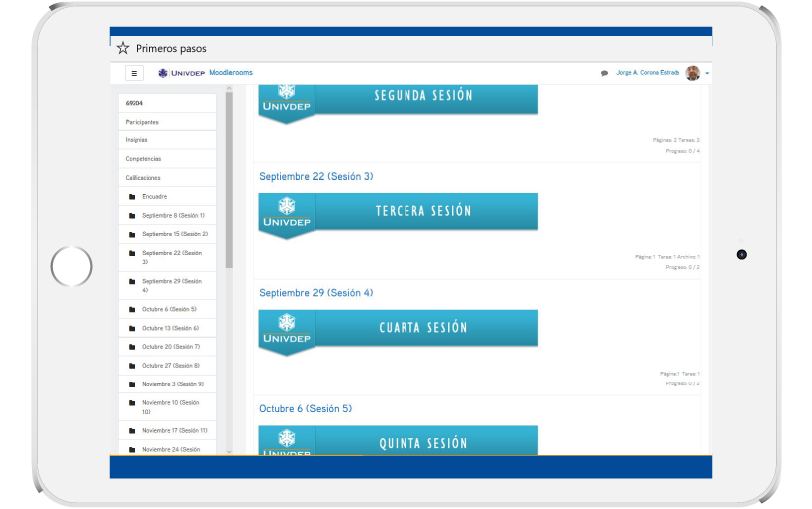Open the Septiembre 29 (Sesión 4) section heading
Screen dimensions: 812x509
click(316, 293)
